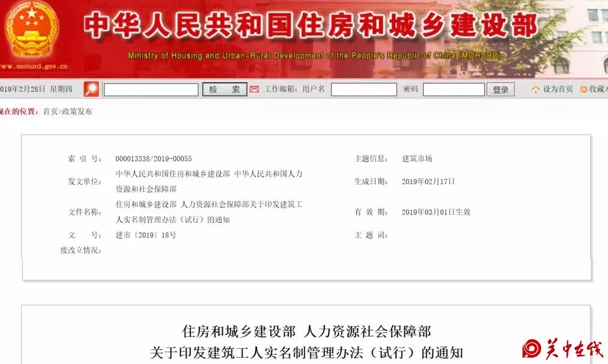Focus the 密码 password input field
Screen dimensions: 608x364
454,89
